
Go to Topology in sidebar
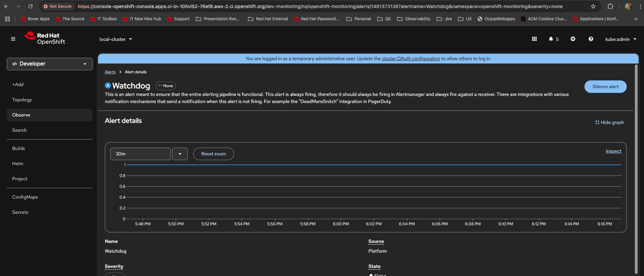click(22, 100)
